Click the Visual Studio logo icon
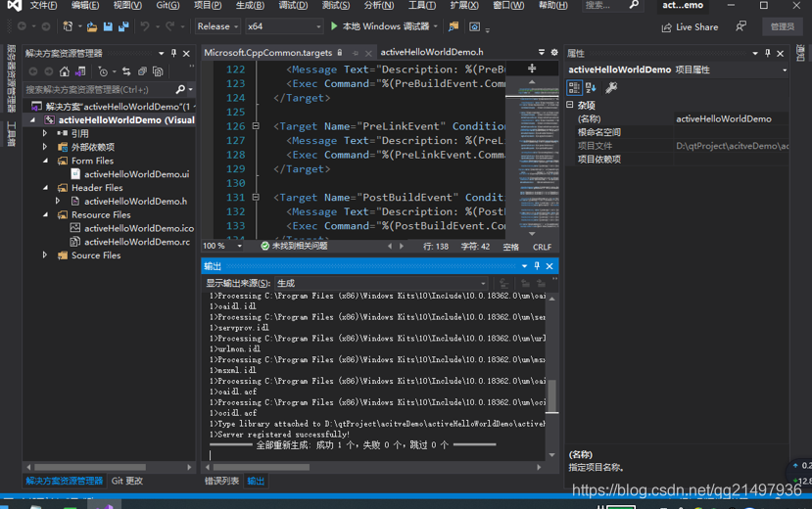The height and width of the screenshot is (509, 812). click(14, 5)
